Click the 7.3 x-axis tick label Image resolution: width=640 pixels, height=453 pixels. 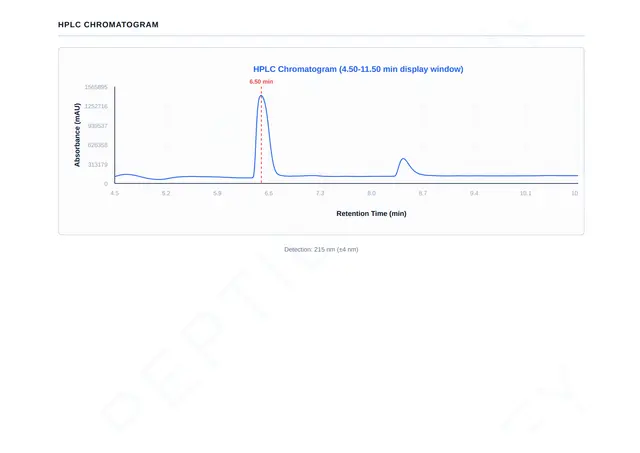point(320,193)
